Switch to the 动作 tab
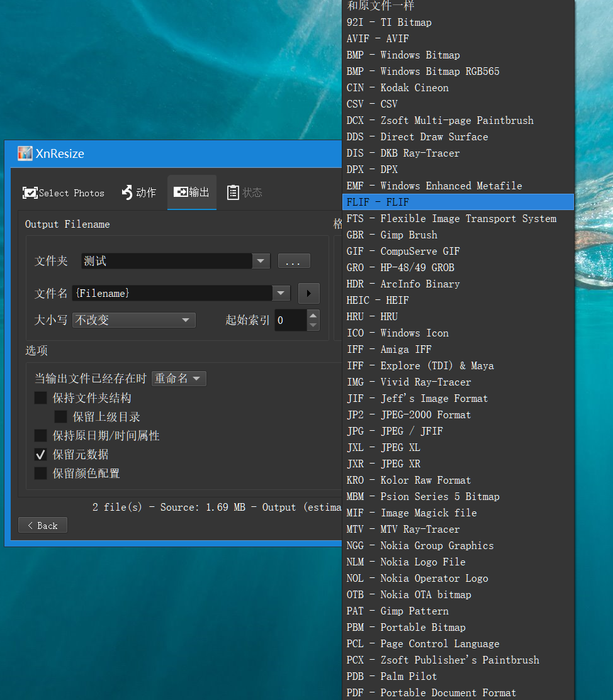The width and height of the screenshot is (613, 700). [x=139, y=193]
